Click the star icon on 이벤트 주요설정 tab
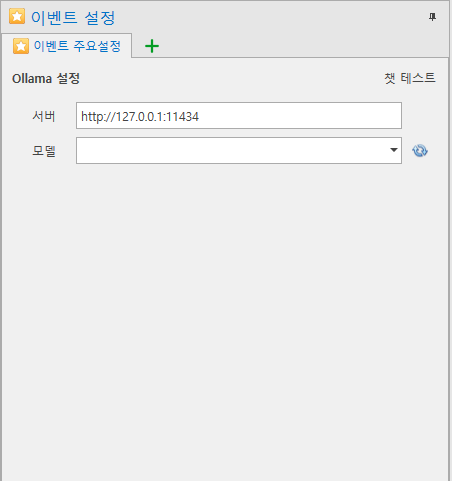452x481 pixels. pos(21,46)
